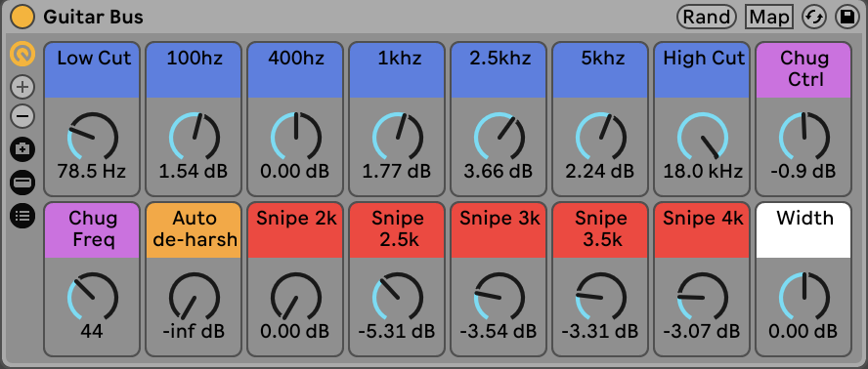Viewport: 868px width, 369px height.
Task: Toggle the Guitar Bus device activator
Action: (x=23, y=18)
